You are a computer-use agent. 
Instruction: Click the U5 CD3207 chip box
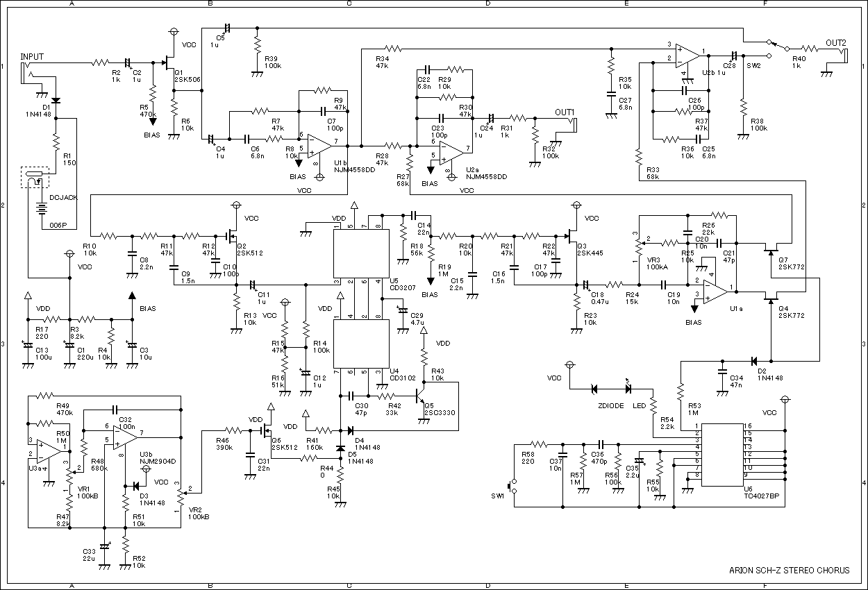coord(360,253)
